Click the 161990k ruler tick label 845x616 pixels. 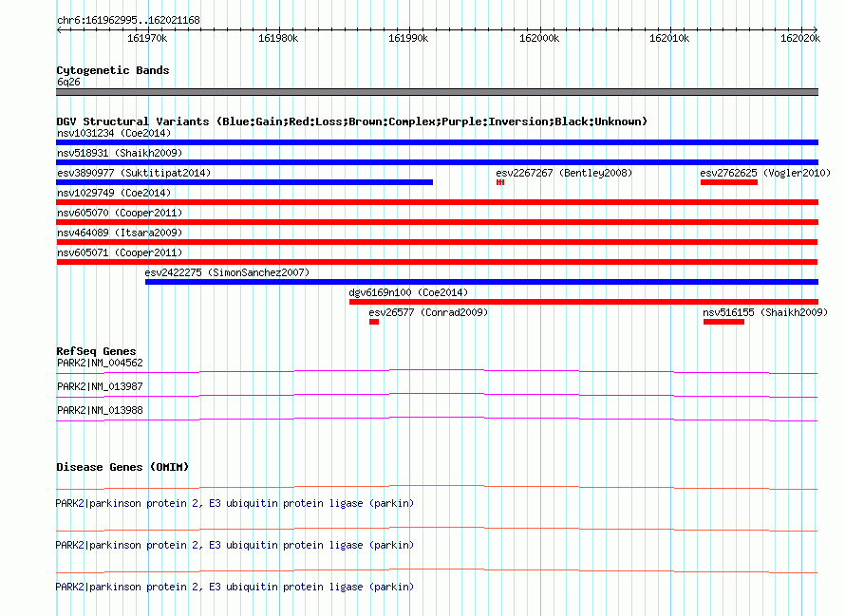point(408,38)
